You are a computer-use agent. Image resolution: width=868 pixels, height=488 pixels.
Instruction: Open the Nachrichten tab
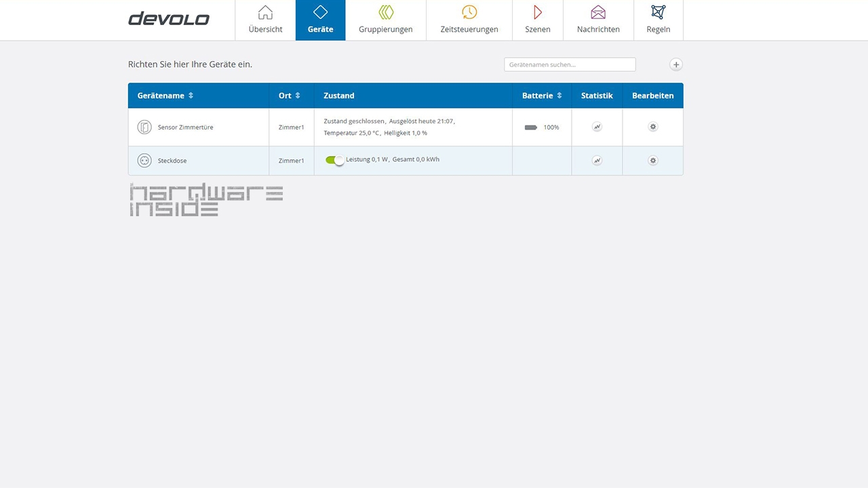coord(598,20)
